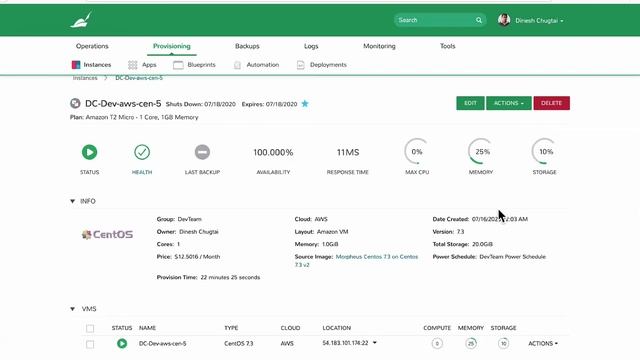Click VM row storage gauge 10

(503, 344)
